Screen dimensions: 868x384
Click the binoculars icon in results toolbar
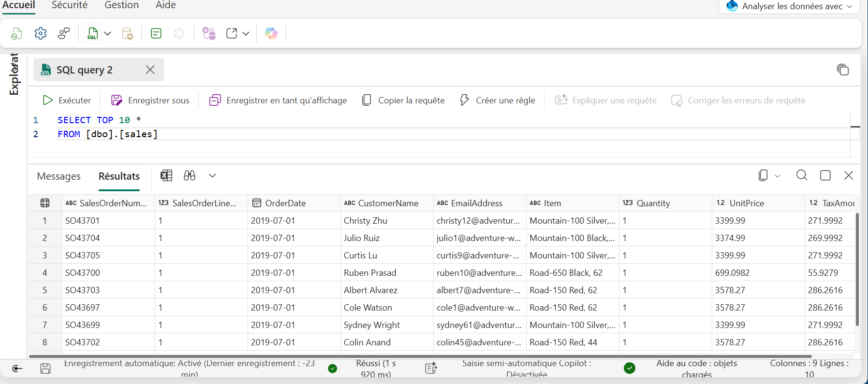pos(190,175)
